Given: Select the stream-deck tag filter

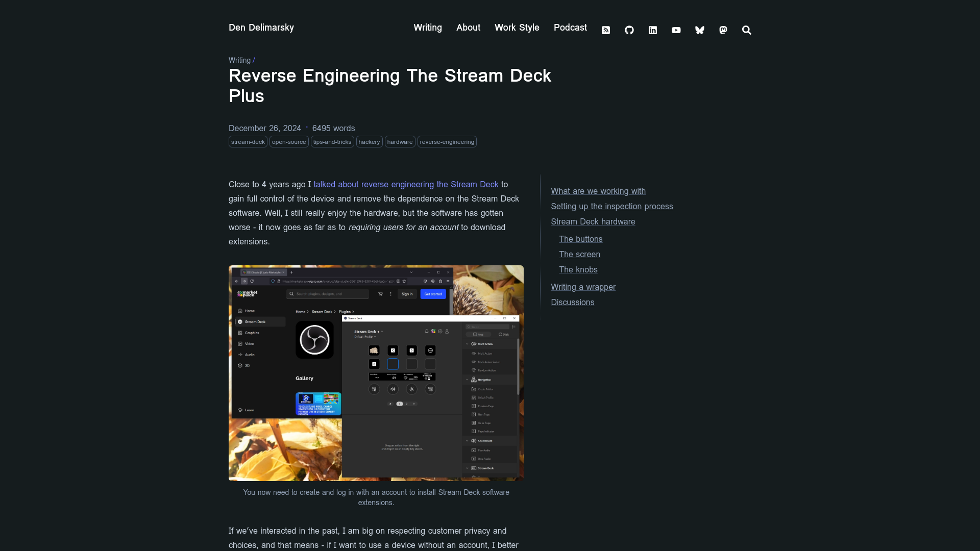Looking at the screenshot, I should pos(247,142).
